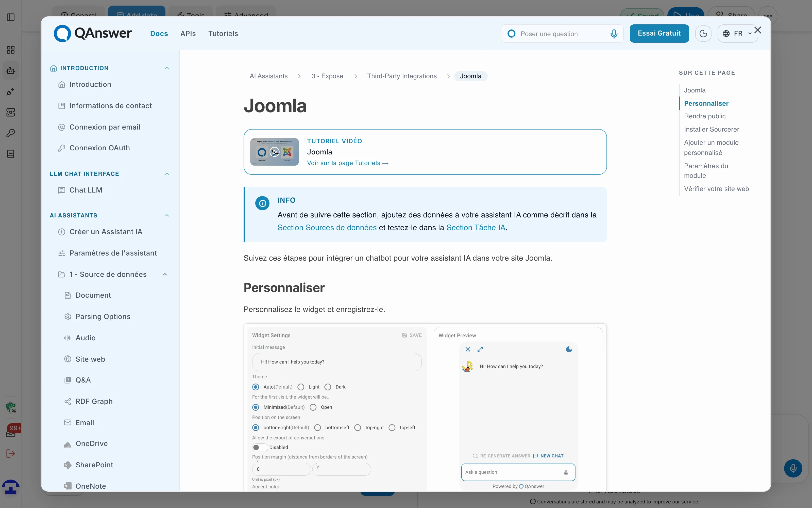Click the key icon for Connexion OAuth

62,148
